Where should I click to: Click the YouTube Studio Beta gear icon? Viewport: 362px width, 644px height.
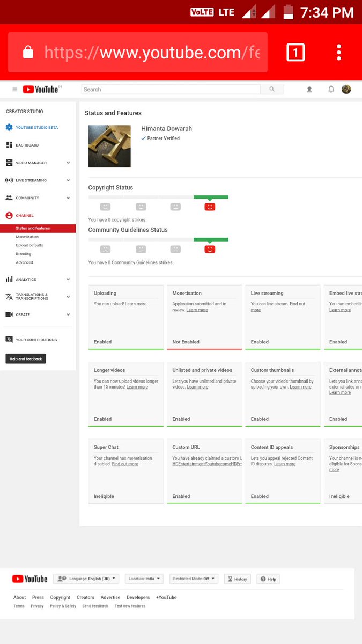tap(9, 128)
